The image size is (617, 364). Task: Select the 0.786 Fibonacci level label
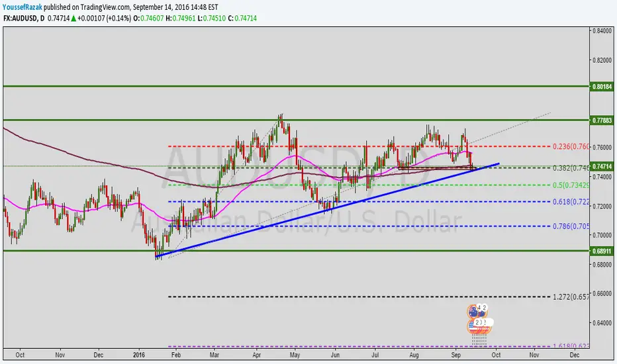571,226
